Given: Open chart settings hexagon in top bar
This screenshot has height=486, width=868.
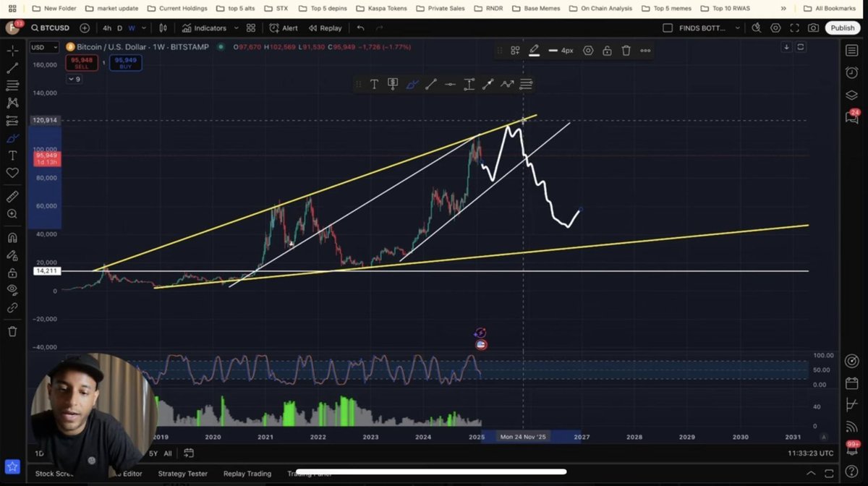Looking at the screenshot, I should tap(775, 28).
